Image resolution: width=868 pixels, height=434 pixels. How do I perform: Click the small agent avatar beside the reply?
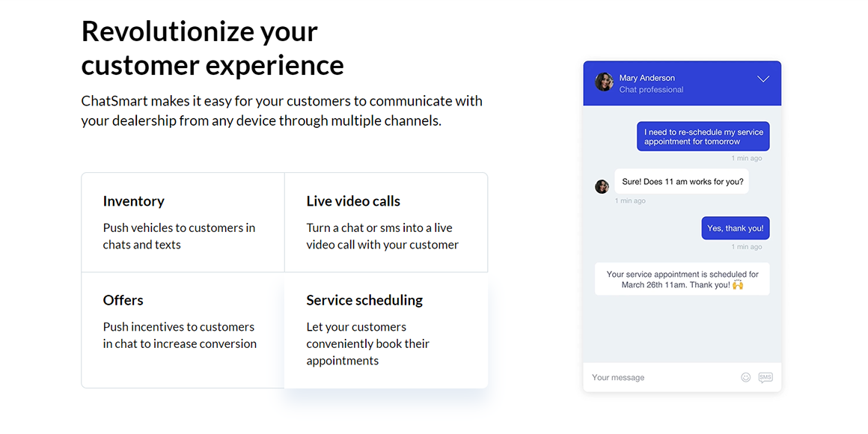pyautogui.click(x=602, y=186)
